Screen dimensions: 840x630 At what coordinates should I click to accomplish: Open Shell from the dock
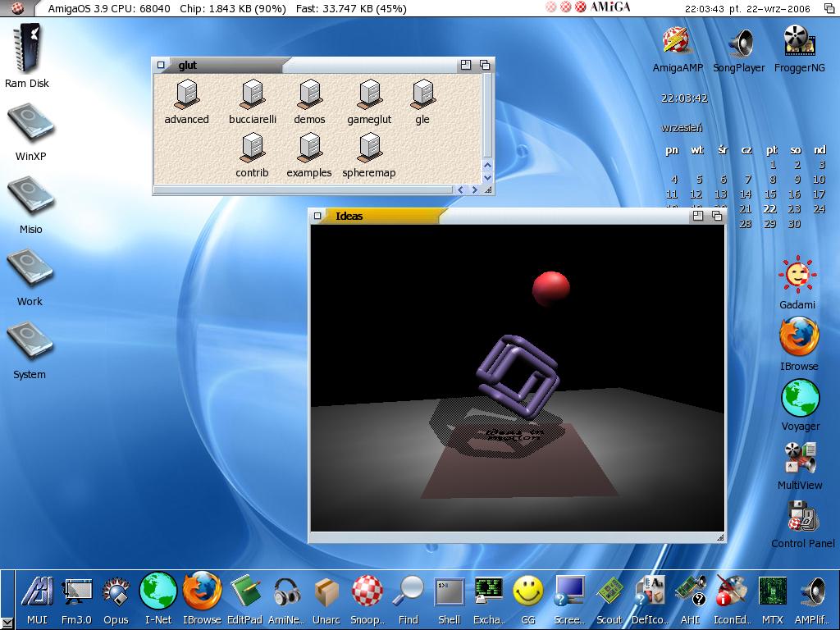[449, 592]
